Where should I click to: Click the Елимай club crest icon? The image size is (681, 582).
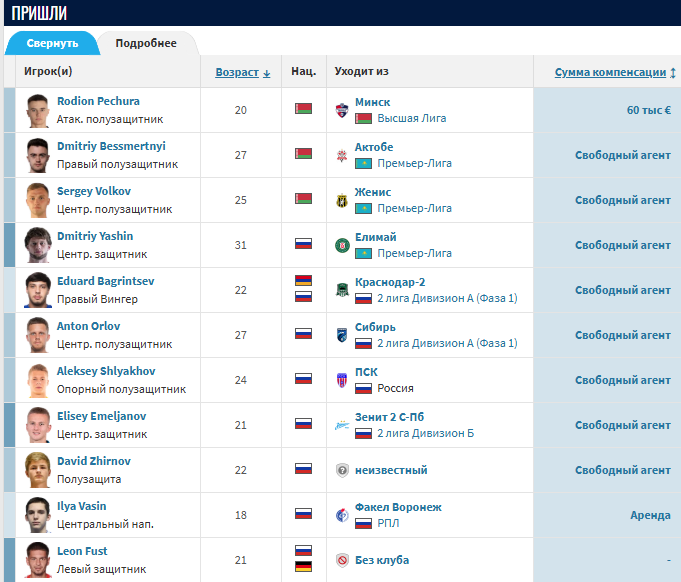click(342, 245)
